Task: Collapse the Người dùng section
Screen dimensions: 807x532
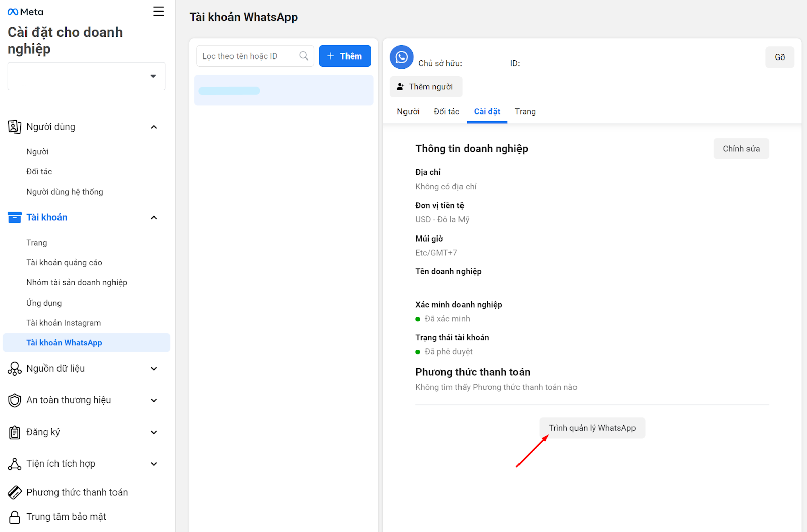Action: 154,127
